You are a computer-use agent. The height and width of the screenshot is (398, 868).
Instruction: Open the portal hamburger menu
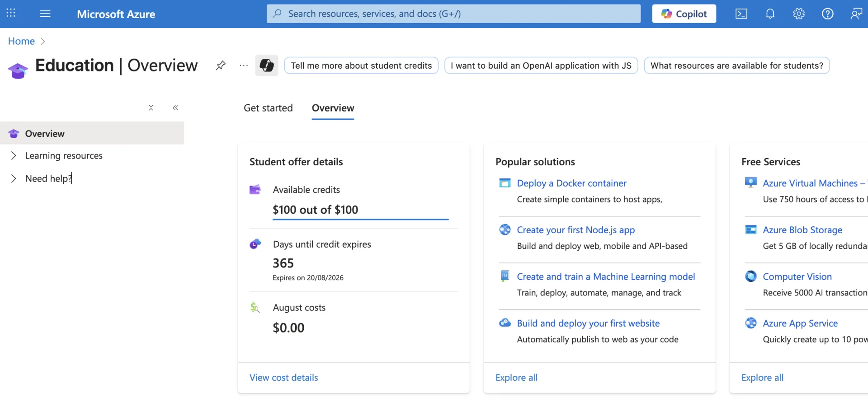pos(45,14)
